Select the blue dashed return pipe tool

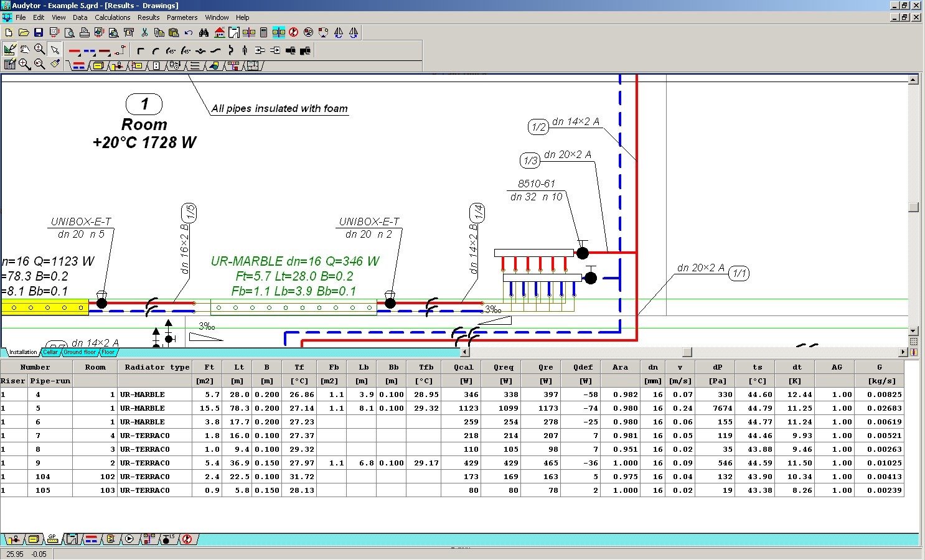click(x=90, y=52)
